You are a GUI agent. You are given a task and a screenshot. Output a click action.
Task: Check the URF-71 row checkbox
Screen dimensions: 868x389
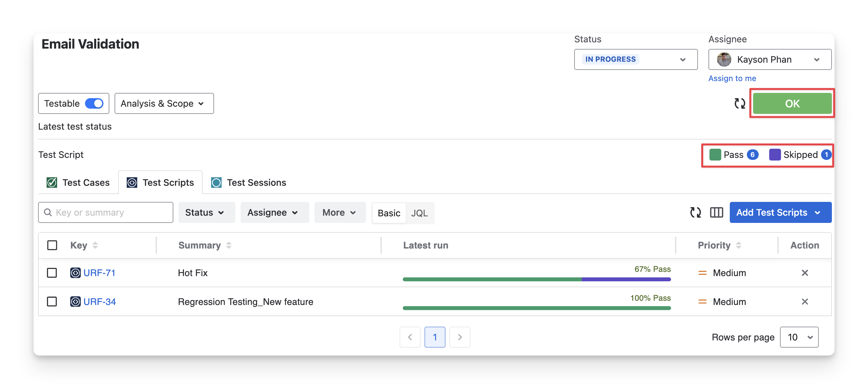[x=52, y=272]
